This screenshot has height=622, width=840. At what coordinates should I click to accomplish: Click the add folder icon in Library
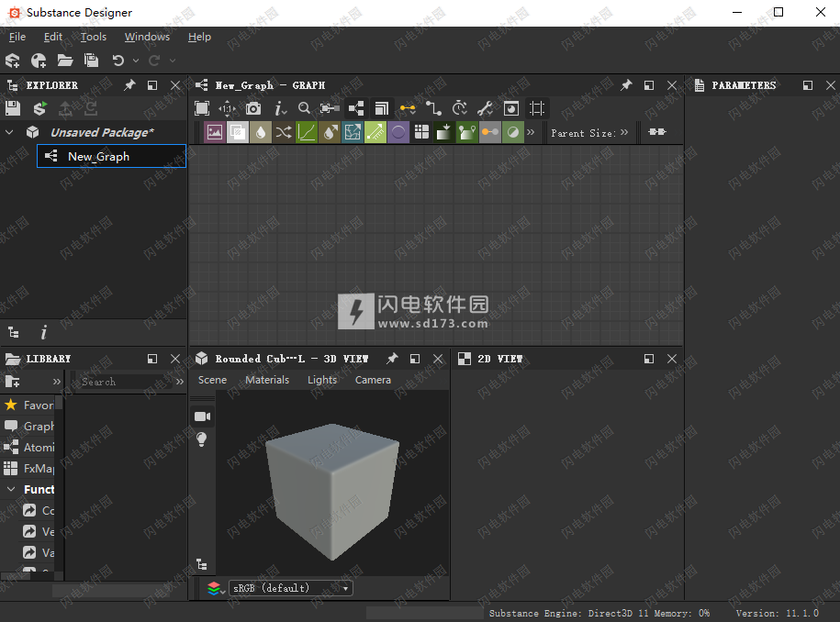(x=12, y=382)
